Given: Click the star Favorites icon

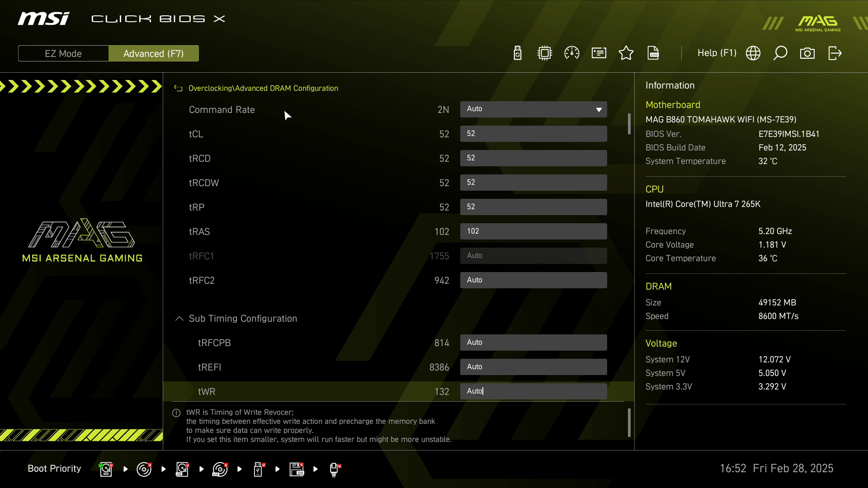Looking at the screenshot, I should [x=626, y=53].
